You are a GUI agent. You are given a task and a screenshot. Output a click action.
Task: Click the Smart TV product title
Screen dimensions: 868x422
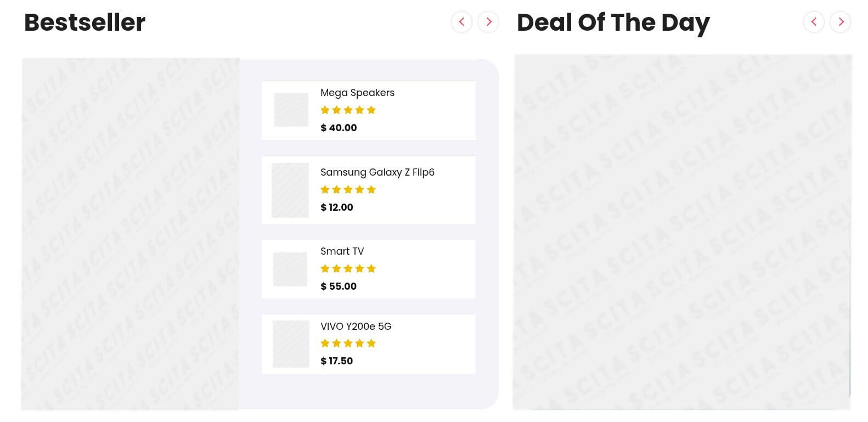click(x=342, y=251)
